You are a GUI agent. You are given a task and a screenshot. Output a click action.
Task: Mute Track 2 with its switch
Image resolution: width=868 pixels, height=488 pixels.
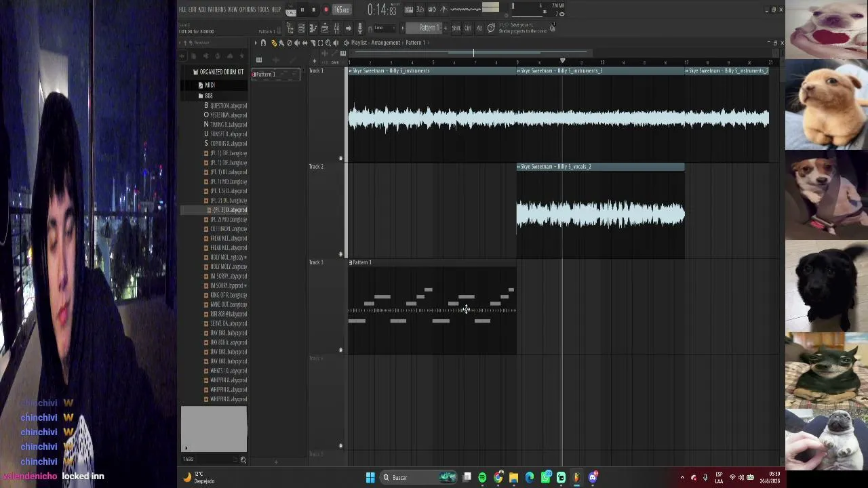(340, 254)
